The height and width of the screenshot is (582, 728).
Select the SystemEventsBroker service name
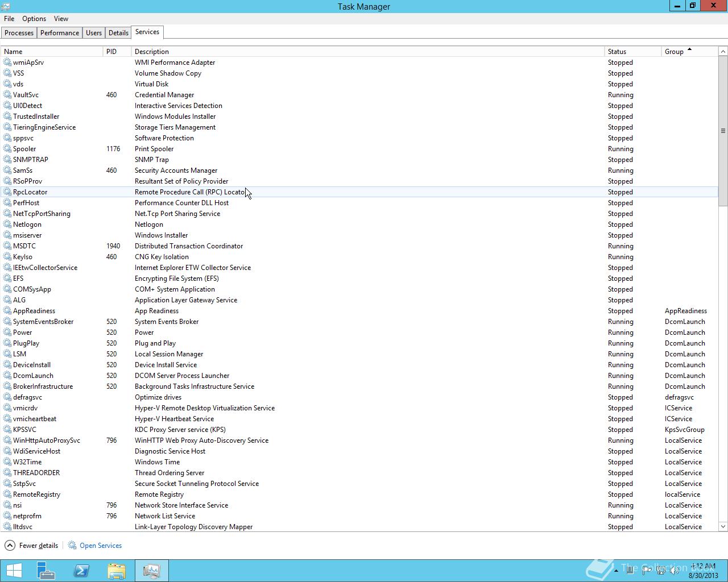[x=43, y=322]
